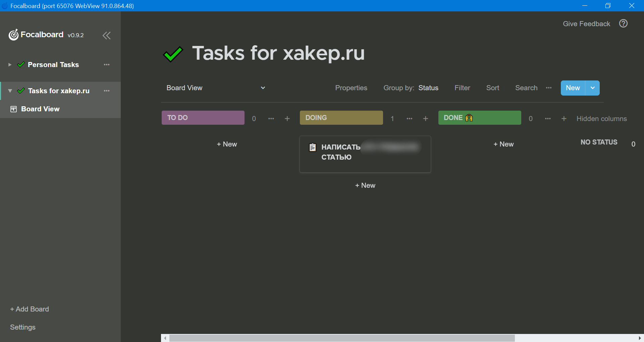Screen dimensions: 644x342
Task: Expand Personal Tasks tree arrow
Action: click(x=10, y=65)
